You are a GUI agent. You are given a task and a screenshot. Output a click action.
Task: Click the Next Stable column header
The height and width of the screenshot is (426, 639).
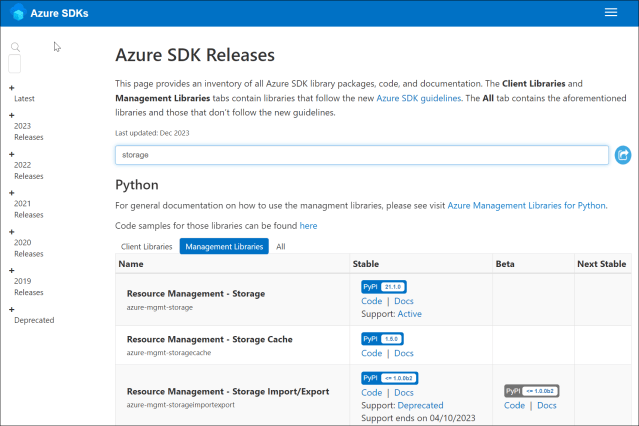click(602, 264)
